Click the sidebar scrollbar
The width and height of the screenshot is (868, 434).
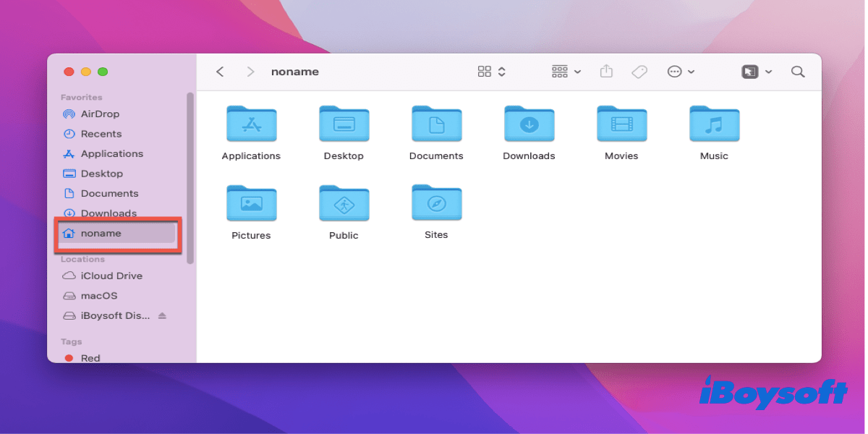point(190,177)
